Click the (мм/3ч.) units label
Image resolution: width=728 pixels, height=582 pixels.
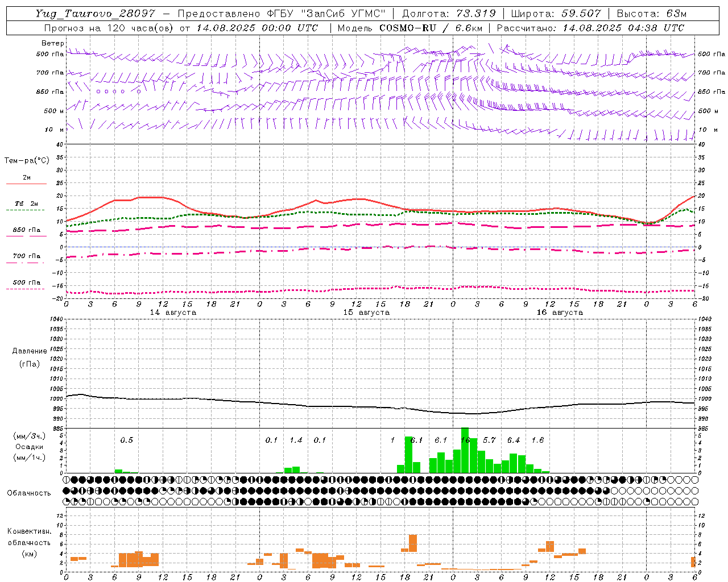[x=29, y=436]
